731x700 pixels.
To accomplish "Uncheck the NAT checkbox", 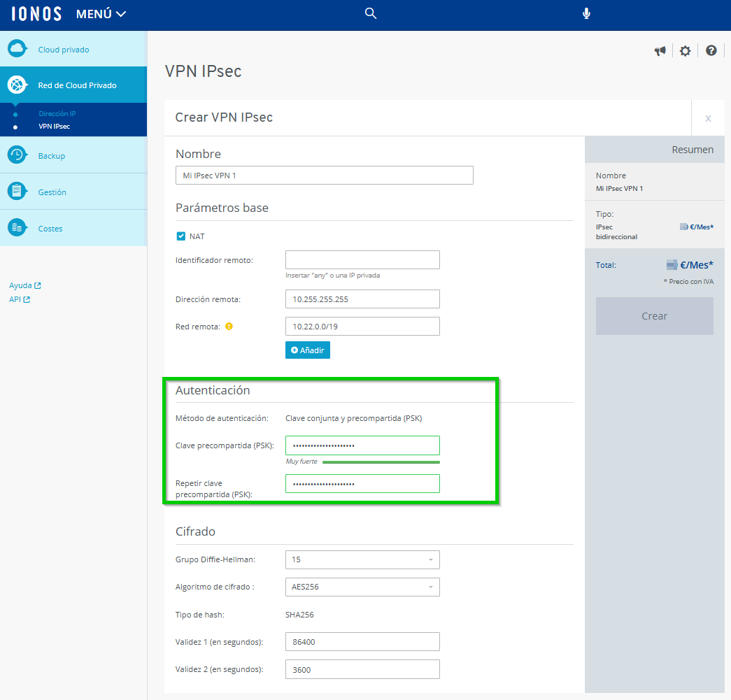I will click(180, 236).
